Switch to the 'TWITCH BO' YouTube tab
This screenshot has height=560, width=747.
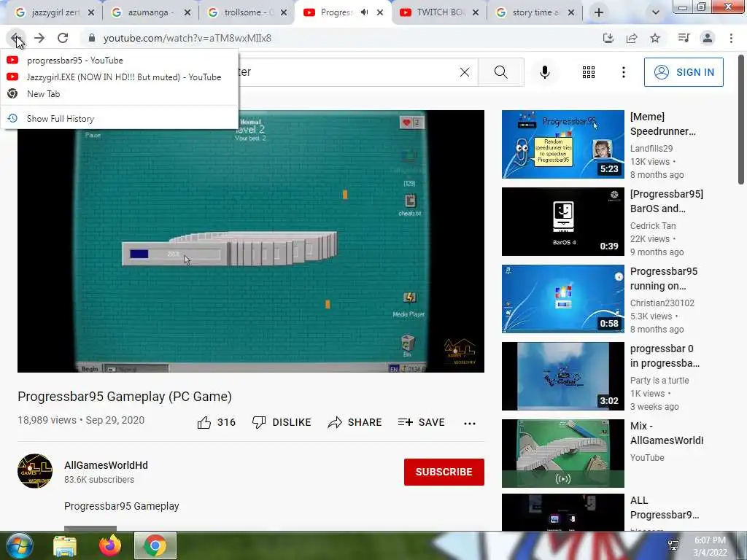click(x=433, y=12)
